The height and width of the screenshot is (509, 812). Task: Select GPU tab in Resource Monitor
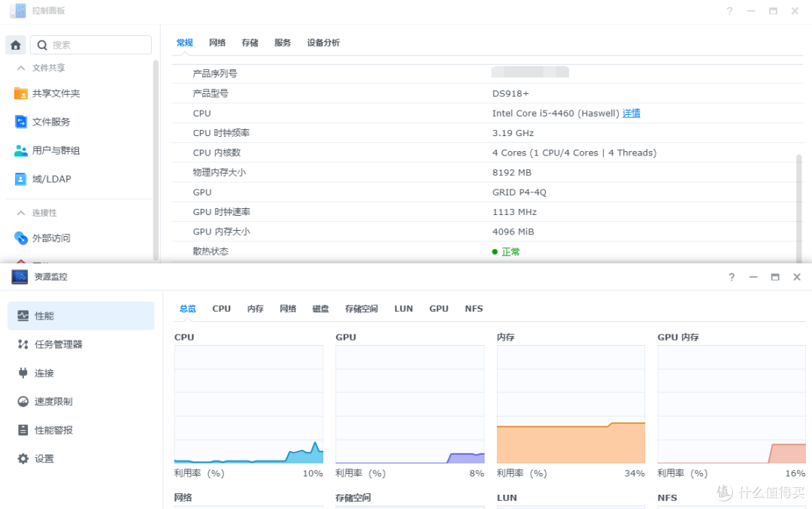438,308
